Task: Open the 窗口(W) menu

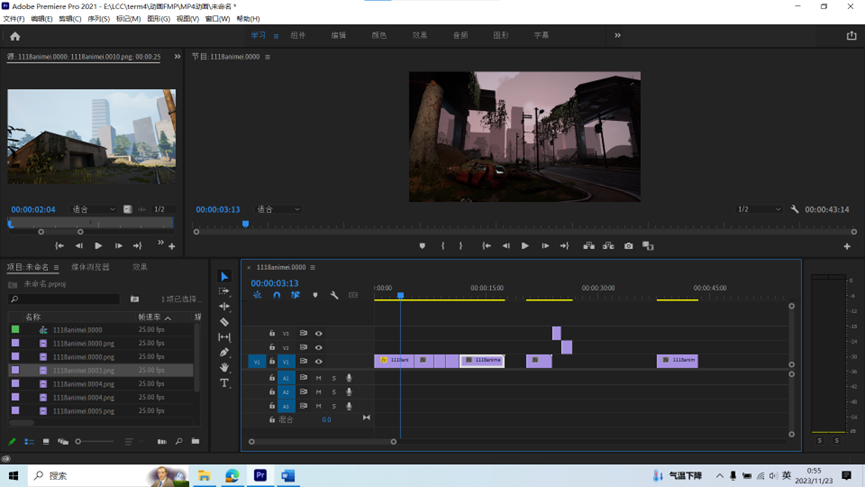Action: 217,19
